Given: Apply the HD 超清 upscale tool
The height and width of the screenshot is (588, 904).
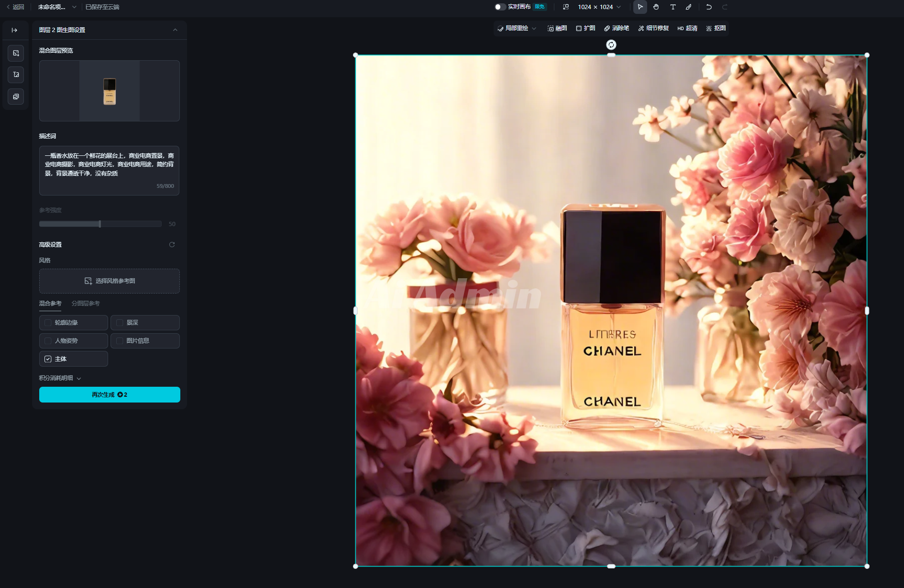Looking at the screenshot, I should coord(687,28).
